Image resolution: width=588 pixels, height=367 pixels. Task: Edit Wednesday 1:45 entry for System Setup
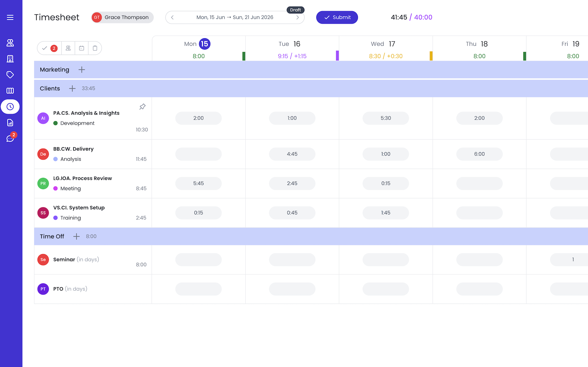tap(386, 213)
